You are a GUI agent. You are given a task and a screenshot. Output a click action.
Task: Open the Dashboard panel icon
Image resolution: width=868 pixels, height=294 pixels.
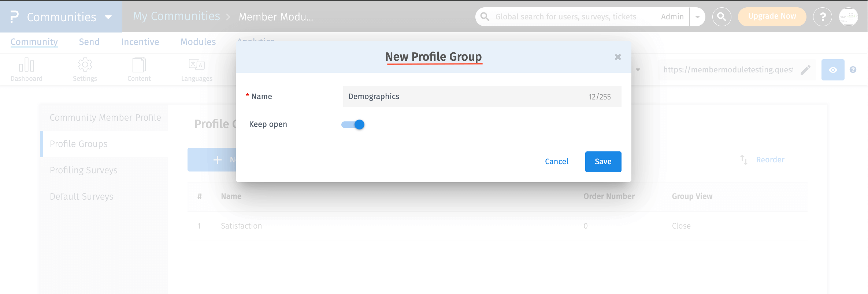coord(27,64)
